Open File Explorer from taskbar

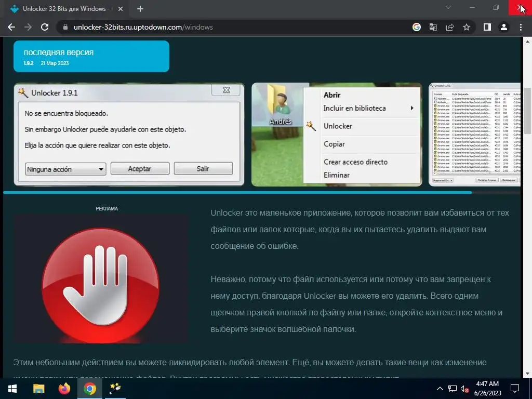(38, 389)
